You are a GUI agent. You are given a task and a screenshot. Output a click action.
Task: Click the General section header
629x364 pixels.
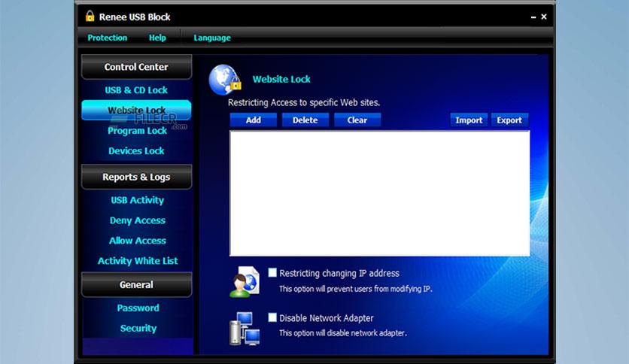[136, 284]
